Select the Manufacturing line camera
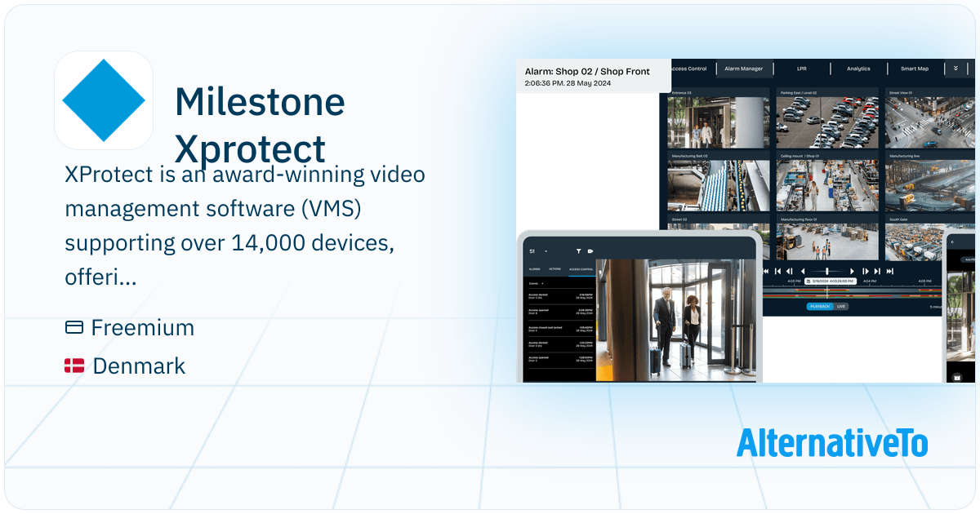The height and width of the screenshot is (514, 980). (x=930, y=181)
